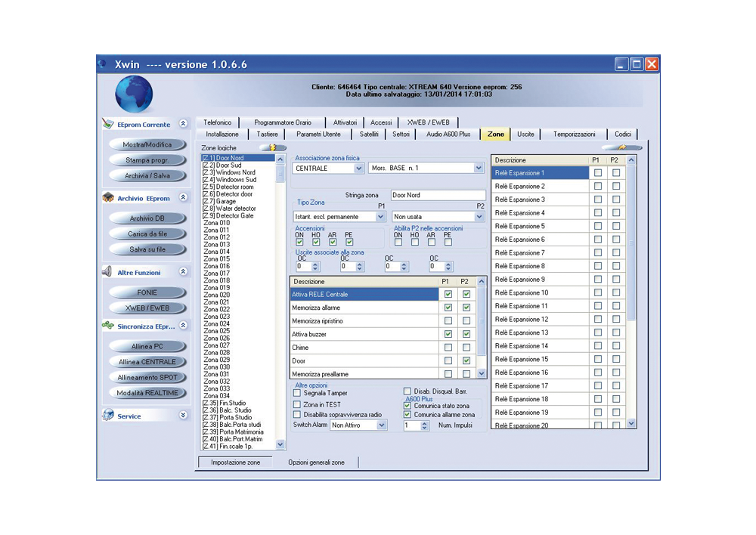Click the Zone logiche list scrollbar down arrow
The width and height of the screenshot is (756, 535).
281,446
